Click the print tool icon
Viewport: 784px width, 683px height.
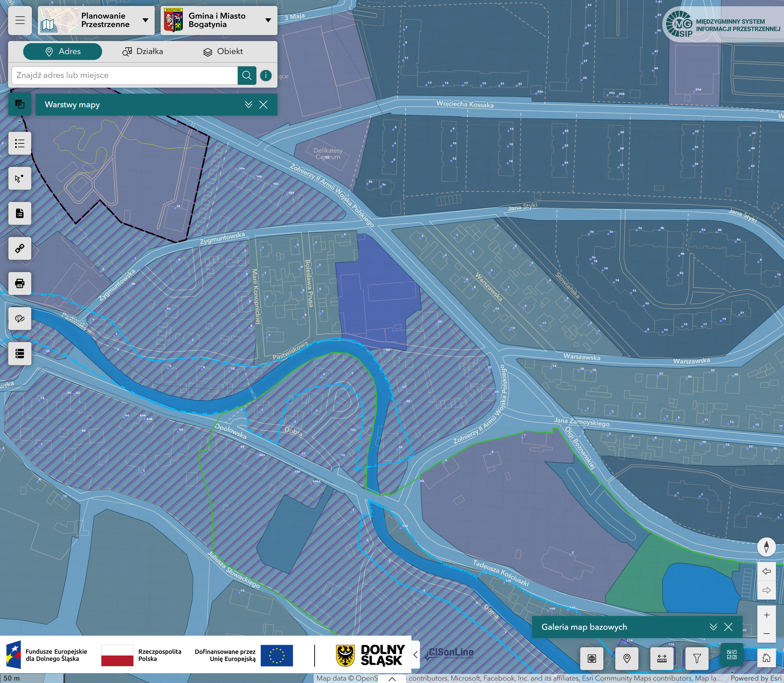click(20, 283)
